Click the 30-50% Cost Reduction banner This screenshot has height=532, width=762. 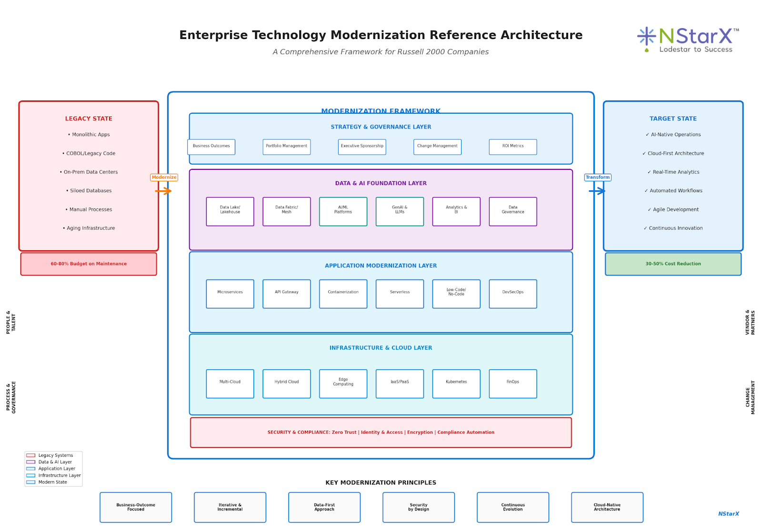(673, 264)
